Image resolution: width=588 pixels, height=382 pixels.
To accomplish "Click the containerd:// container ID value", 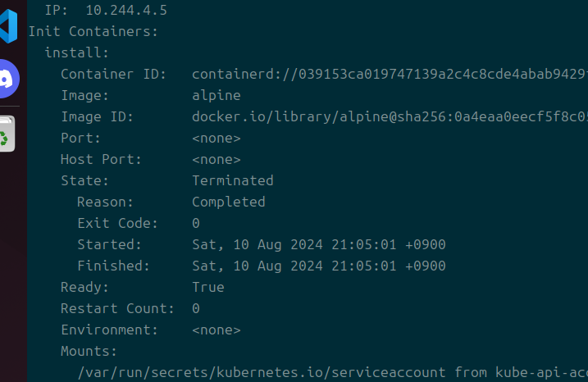I will click(389, 75).
